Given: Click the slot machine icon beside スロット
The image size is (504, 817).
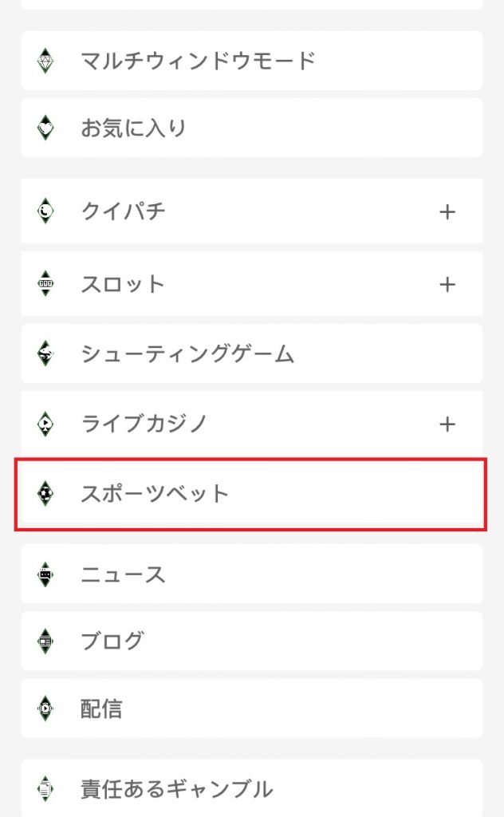Looking at the screenshot, I should (x=45, y=284).
